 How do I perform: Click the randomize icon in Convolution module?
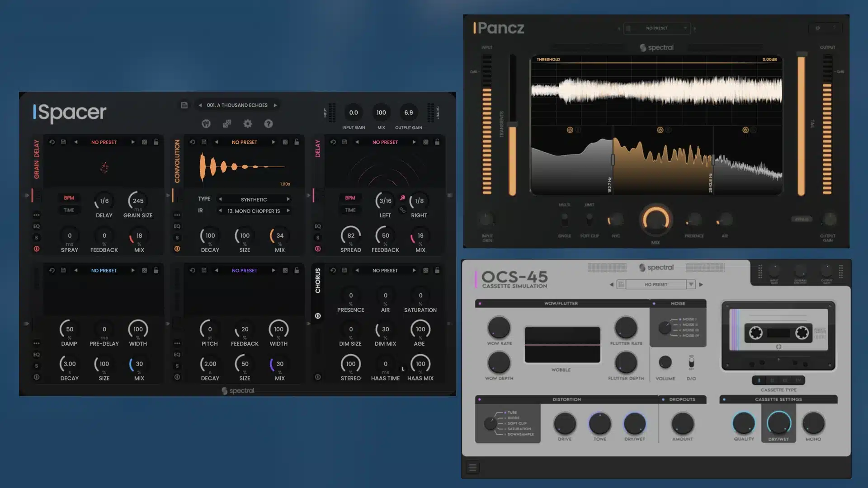pyautogui.click(x=285, y=142)
